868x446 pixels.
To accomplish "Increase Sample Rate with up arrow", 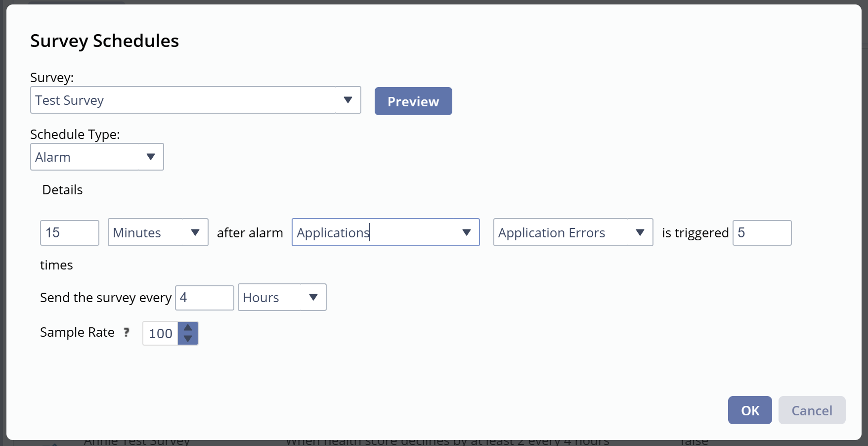I will tap(188, 328).
